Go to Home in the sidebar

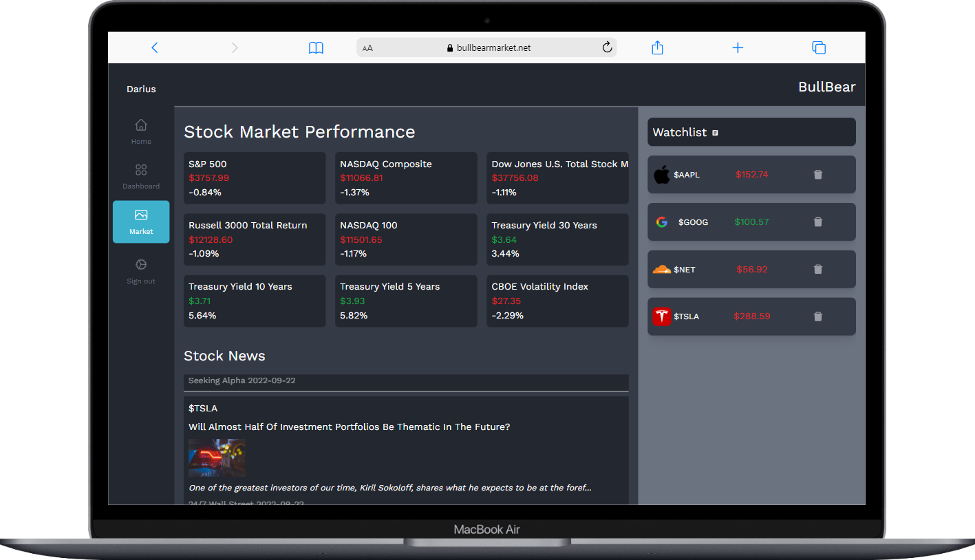click(x=141, y=131)
